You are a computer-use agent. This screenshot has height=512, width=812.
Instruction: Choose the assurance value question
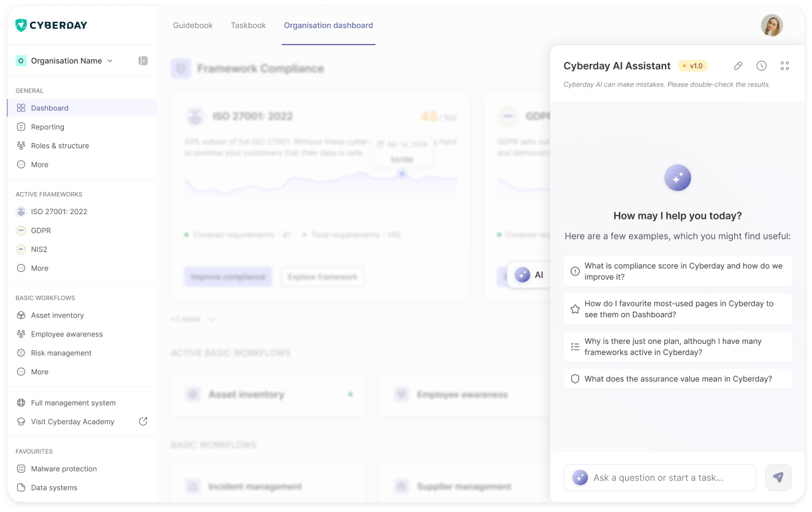click(x=678, y=379)
